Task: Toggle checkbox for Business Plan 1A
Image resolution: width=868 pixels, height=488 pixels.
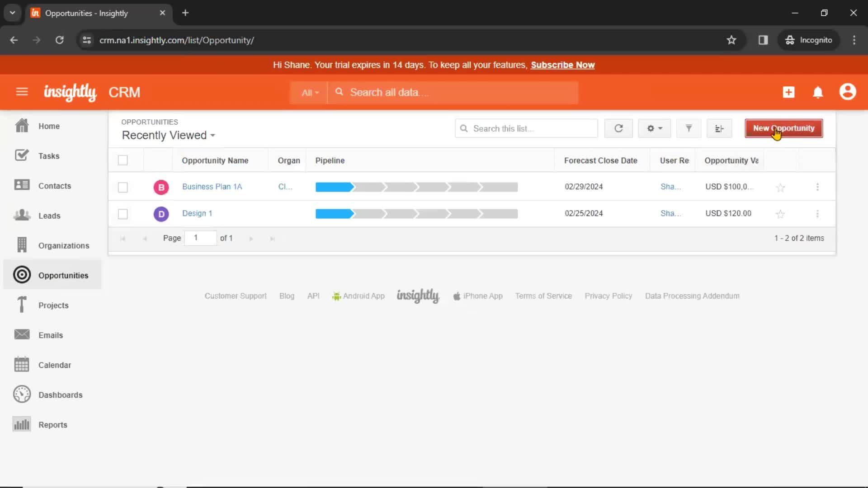Action: pyautogui.click(x=123, y=187)
